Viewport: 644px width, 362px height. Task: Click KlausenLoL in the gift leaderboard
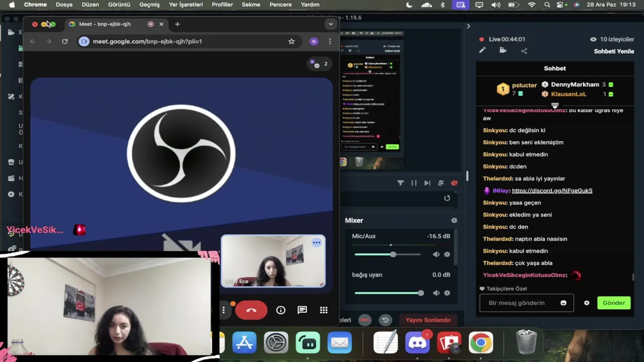pyautogui.click(x=569, y=94)
